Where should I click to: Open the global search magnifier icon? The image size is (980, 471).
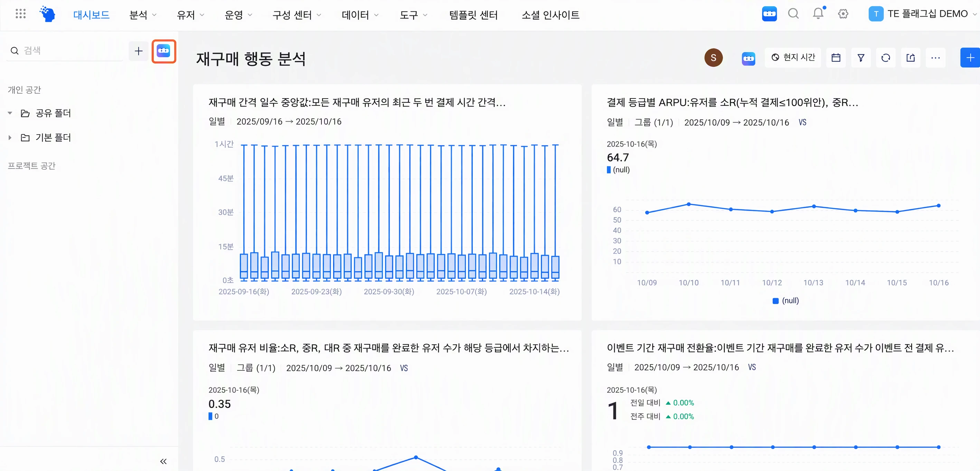(793, 14)
